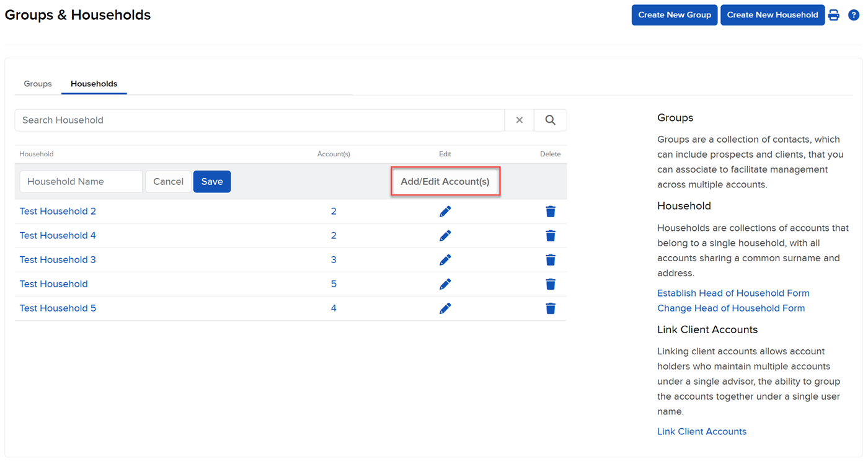Click the Household column header
This screenshot has height=461, width=868.
tap(37, 154)
